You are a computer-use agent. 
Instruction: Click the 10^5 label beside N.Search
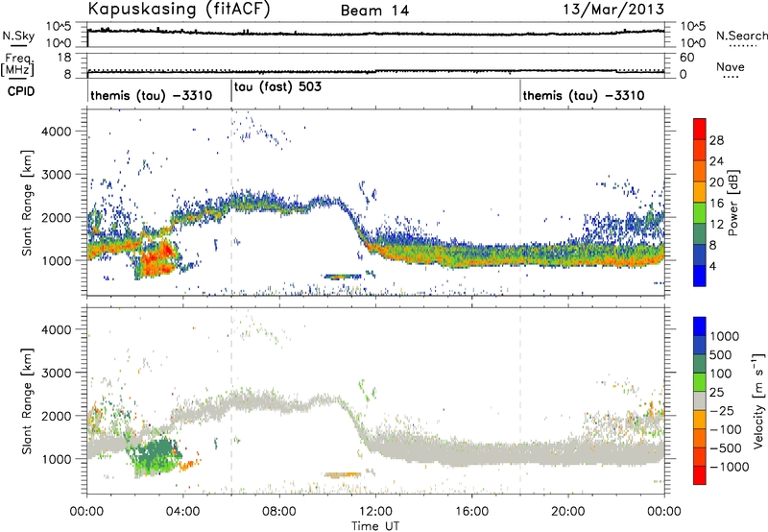coord(692,26)
